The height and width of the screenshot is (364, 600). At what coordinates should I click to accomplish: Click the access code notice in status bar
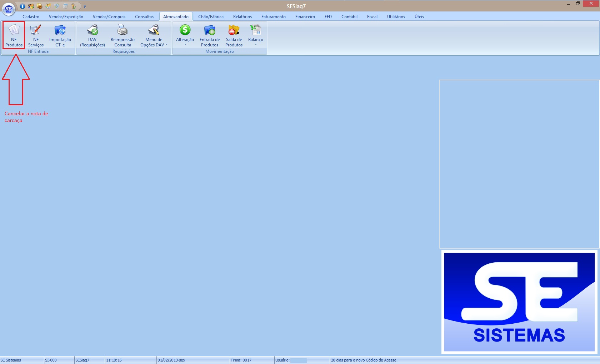364,360
